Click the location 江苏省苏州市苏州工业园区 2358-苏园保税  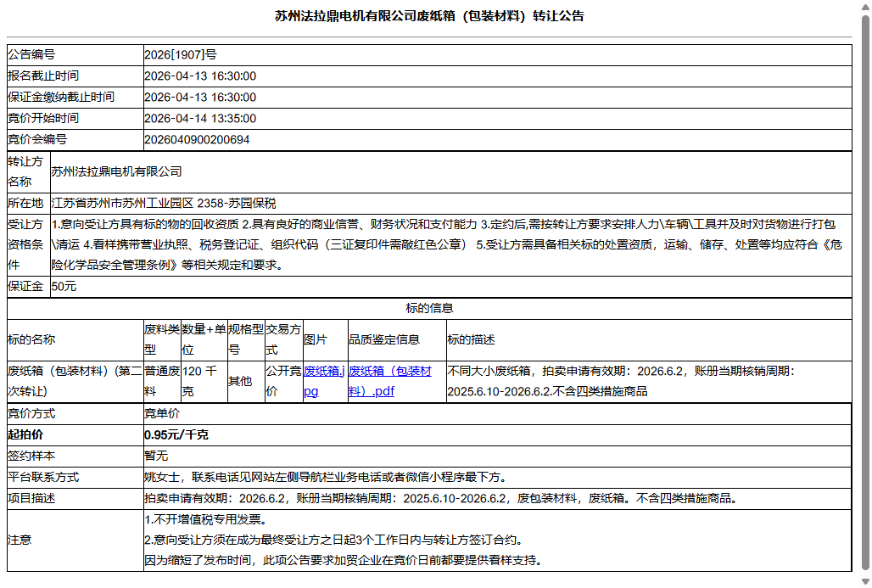click(x=164, y=203)
